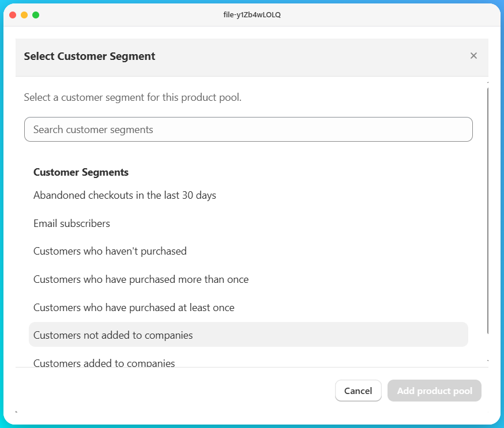Click the Select Customer Segment header title
The image size is (504, 428).
[90, 56]
